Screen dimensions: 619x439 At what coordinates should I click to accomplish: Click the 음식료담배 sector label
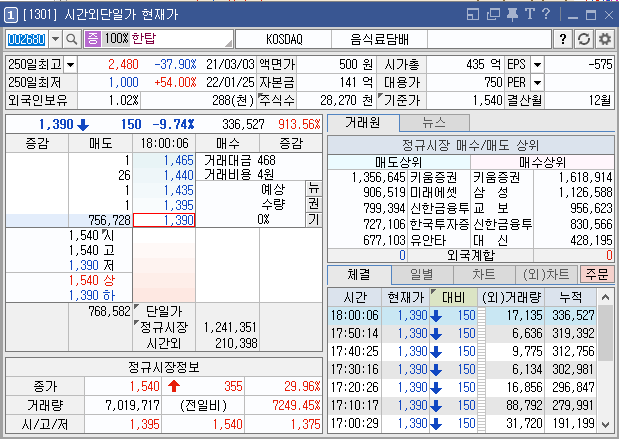pos(379,39)
